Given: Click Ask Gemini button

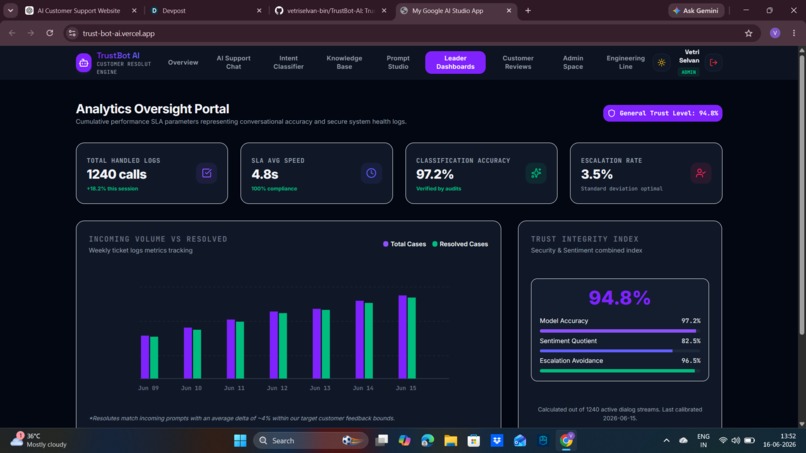Looking at the screenshot, I should 697,10.
